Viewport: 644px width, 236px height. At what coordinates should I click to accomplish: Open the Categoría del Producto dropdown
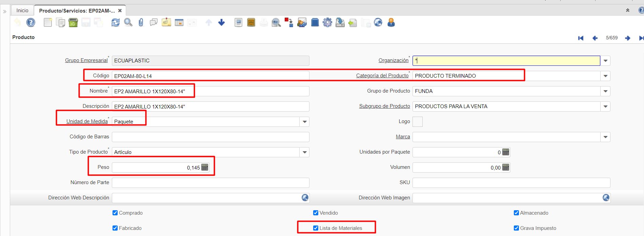tap(605, 76)
